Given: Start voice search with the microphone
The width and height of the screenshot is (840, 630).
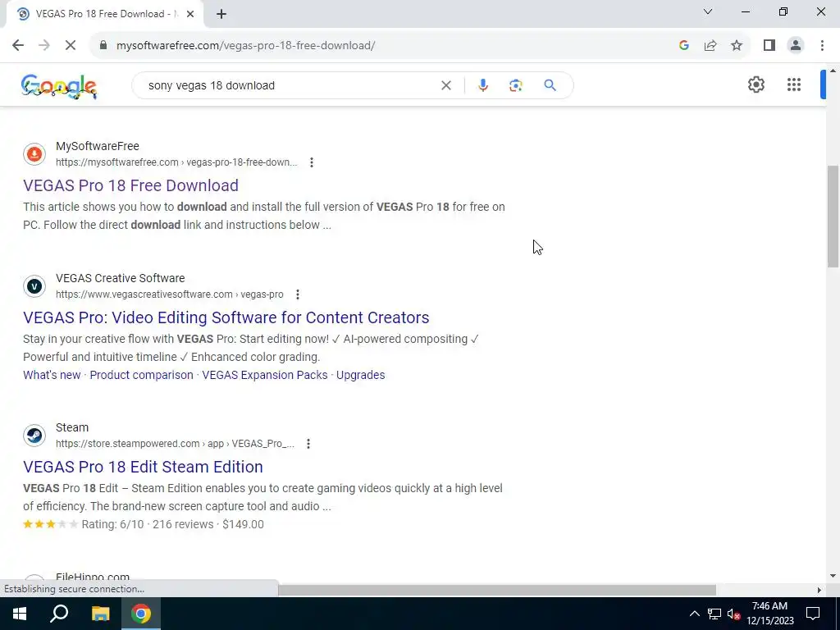Looking at the screenshot, I should (x=482, y=85).
